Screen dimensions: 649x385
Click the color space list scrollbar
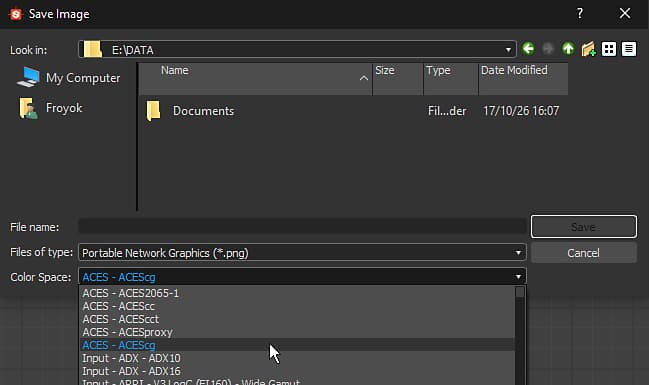(520, 335)
